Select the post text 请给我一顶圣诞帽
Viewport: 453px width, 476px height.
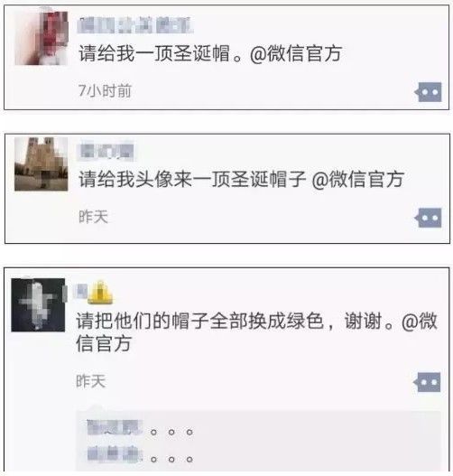[154, 53]
